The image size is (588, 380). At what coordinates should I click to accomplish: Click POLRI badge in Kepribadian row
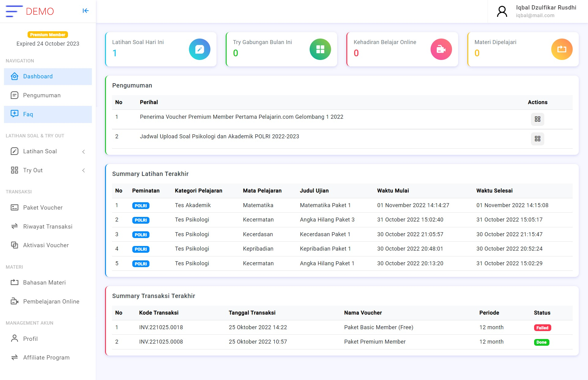pos(141,249)
